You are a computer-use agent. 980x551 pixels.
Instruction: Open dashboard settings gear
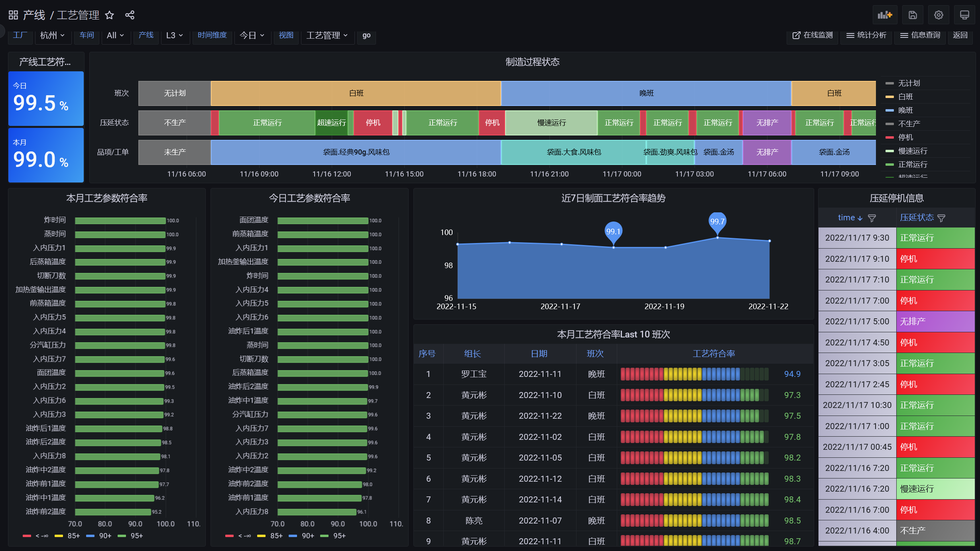pyautogui.click(x=939, y=15)
